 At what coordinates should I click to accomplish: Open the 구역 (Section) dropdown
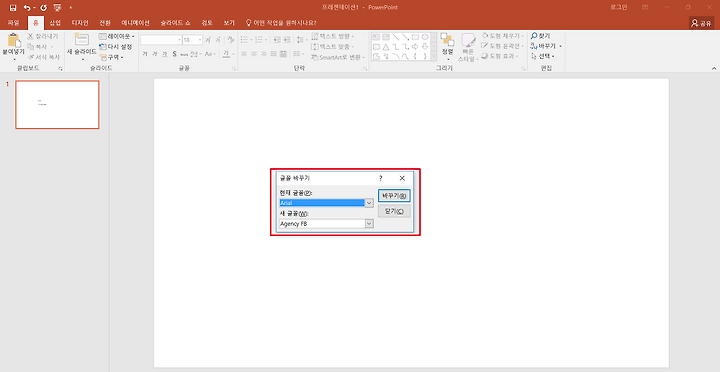click(x=112, y=57)
